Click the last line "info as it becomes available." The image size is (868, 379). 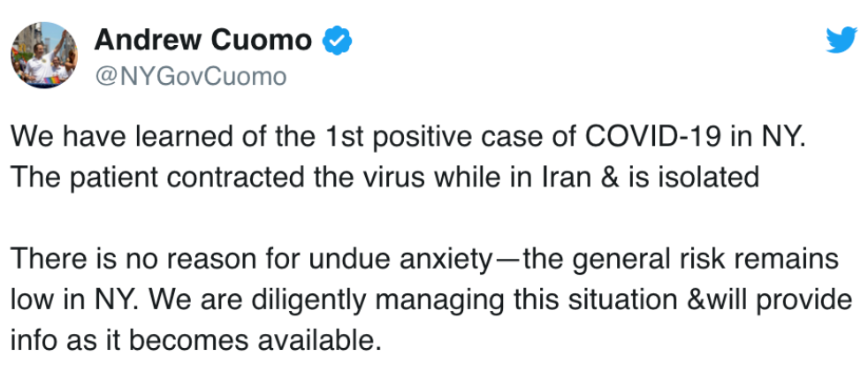[x=196, y=341]
